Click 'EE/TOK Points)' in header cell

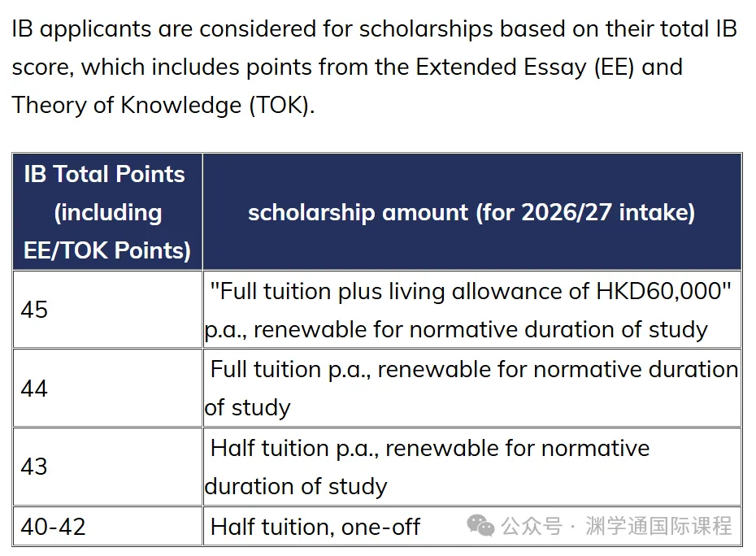click(x=107, y=250)
